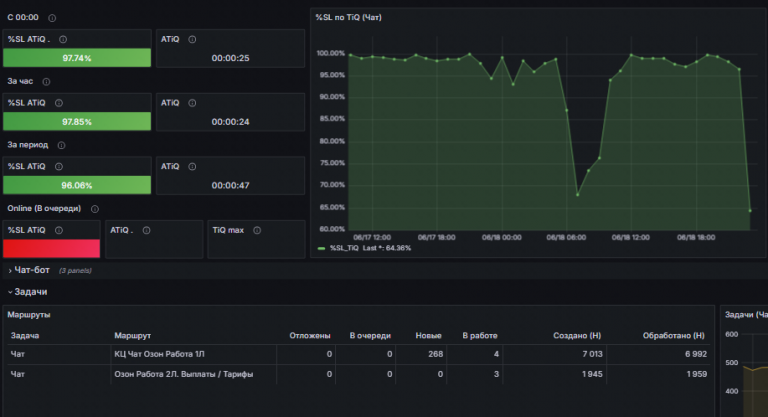Sort table by В очереди column header
The width and height of the screenshot is (768, 417).
(370, 336)
